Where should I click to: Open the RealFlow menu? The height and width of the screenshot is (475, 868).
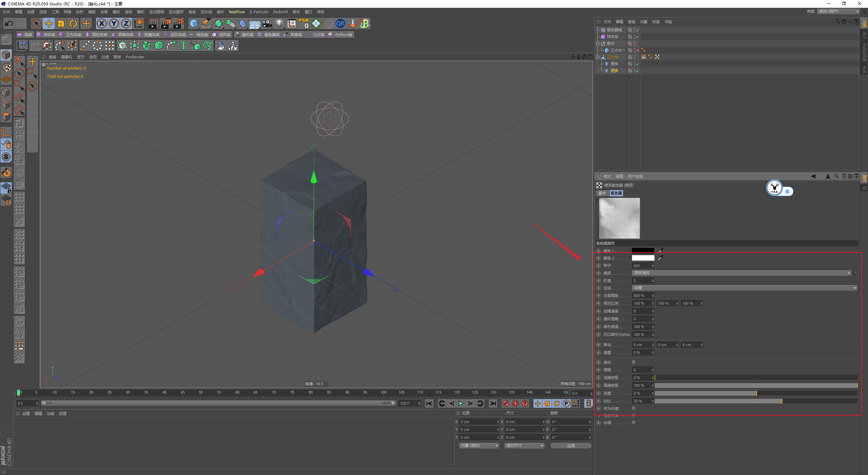pyautogui.click(x=236, y=12)
